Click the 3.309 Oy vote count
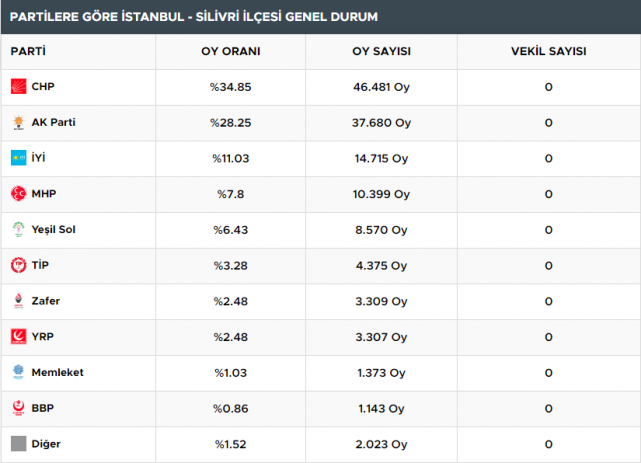Screen dimensions: 641x463 381,302
